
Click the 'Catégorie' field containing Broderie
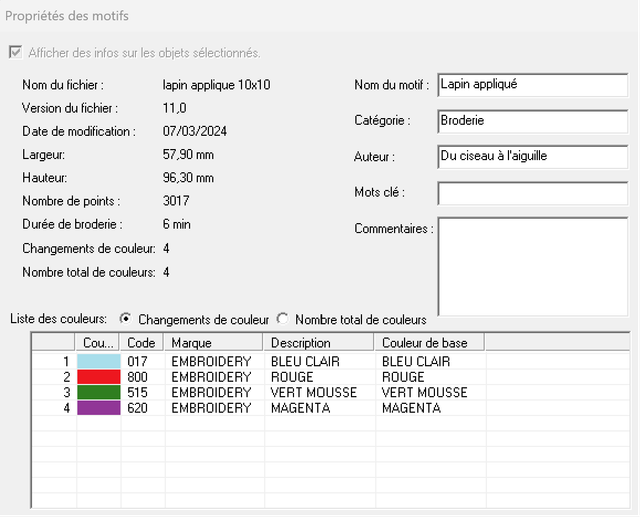pos(533,121)
